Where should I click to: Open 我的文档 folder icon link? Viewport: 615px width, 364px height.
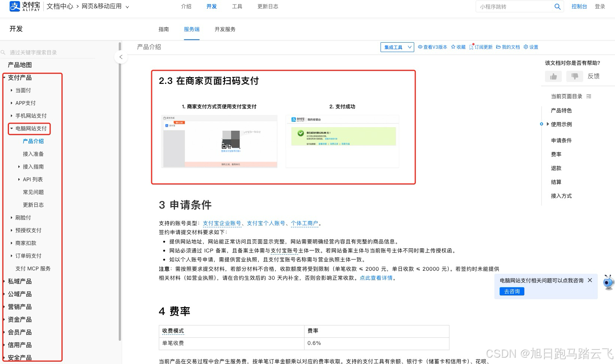tap(508, 47)
